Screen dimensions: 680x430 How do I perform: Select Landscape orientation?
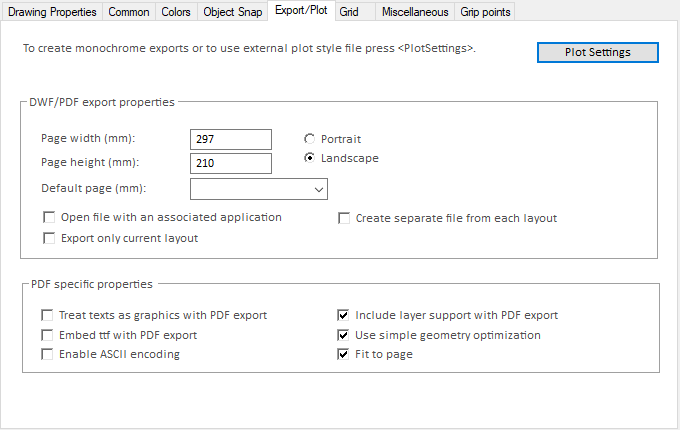(310, 158)
